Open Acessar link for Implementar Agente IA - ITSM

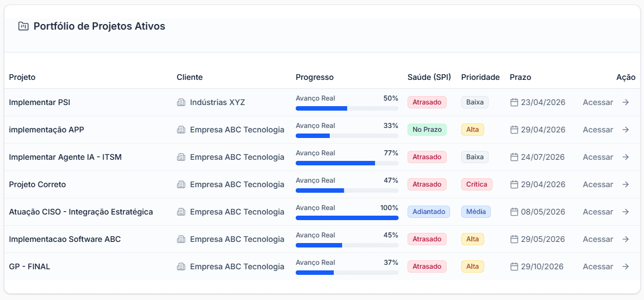pos(598,157)
